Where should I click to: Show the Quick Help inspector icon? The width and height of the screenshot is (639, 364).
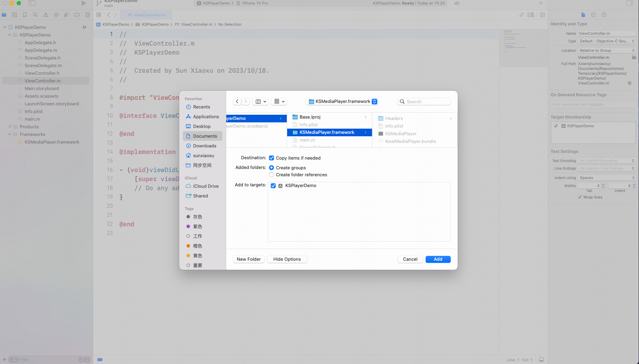tap(604, 15)
